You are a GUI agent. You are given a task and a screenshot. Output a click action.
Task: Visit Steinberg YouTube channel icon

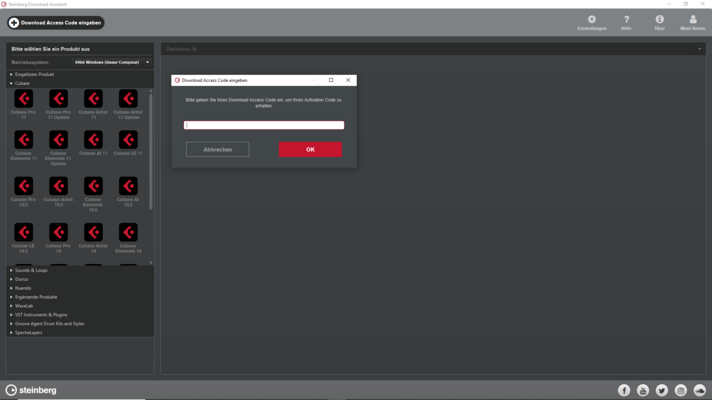tap(643, 390)
